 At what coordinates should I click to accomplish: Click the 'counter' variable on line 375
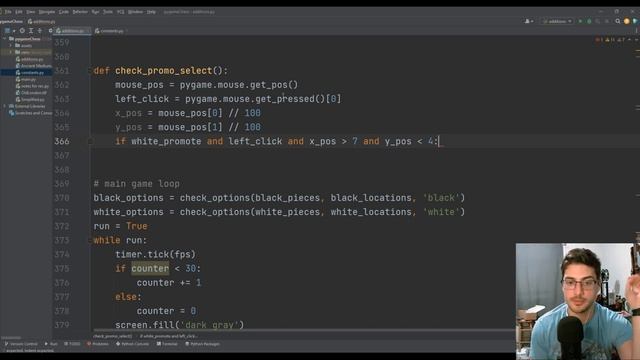pyautogui.click(x=150, y=269)
